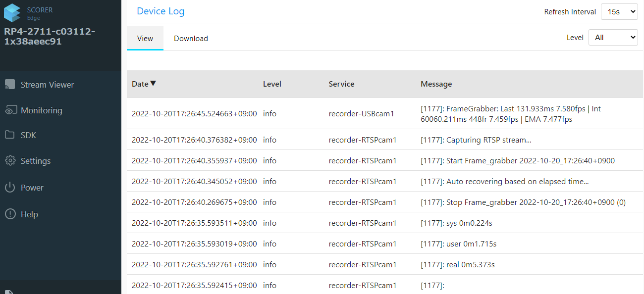Click the Stream Viewer cast icon
644x294 pixels.
tap(10, 85)
